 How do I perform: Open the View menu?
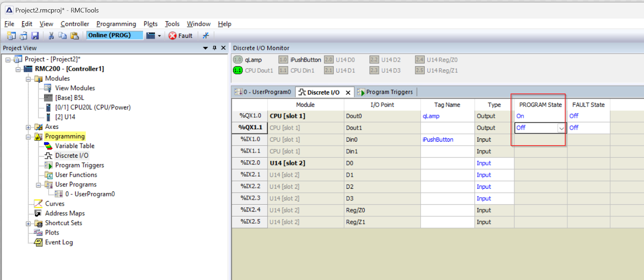[x=46, y=24]
